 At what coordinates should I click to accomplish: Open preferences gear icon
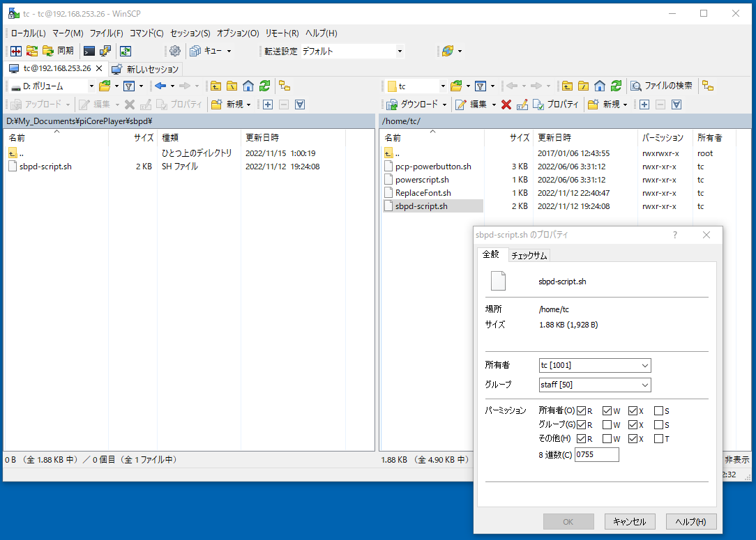[x=175, y=51]
